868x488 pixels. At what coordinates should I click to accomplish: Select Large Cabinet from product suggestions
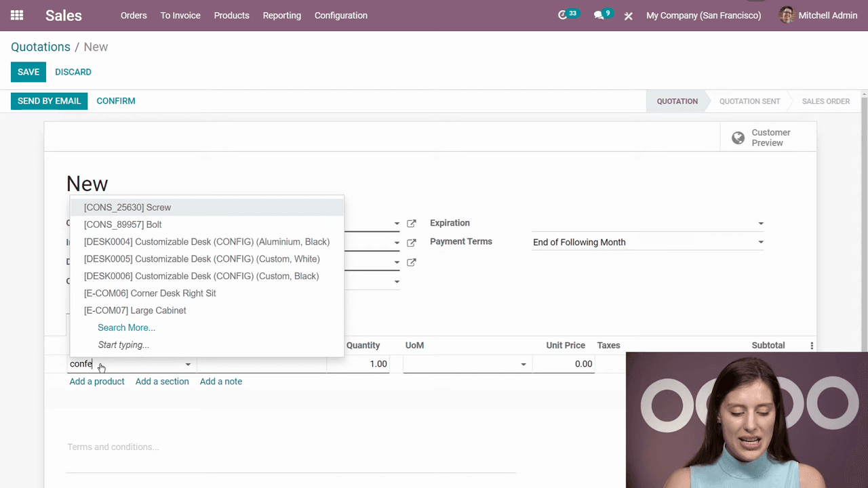[135, 310]
